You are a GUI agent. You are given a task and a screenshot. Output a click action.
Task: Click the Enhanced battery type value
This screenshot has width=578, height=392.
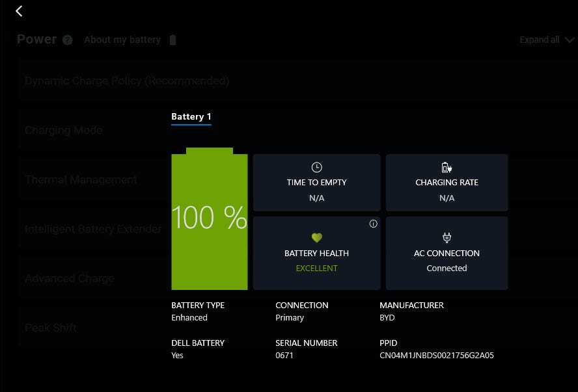point(189,317)
